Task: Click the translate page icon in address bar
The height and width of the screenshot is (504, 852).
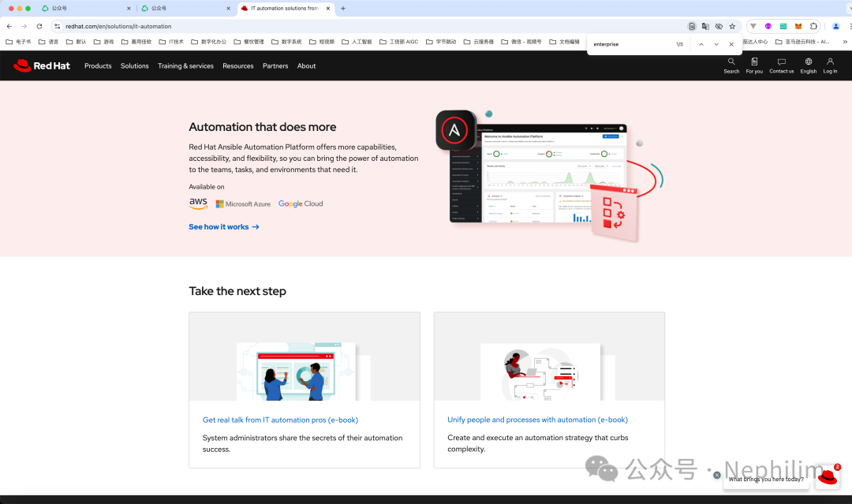Action: point(705,26)
